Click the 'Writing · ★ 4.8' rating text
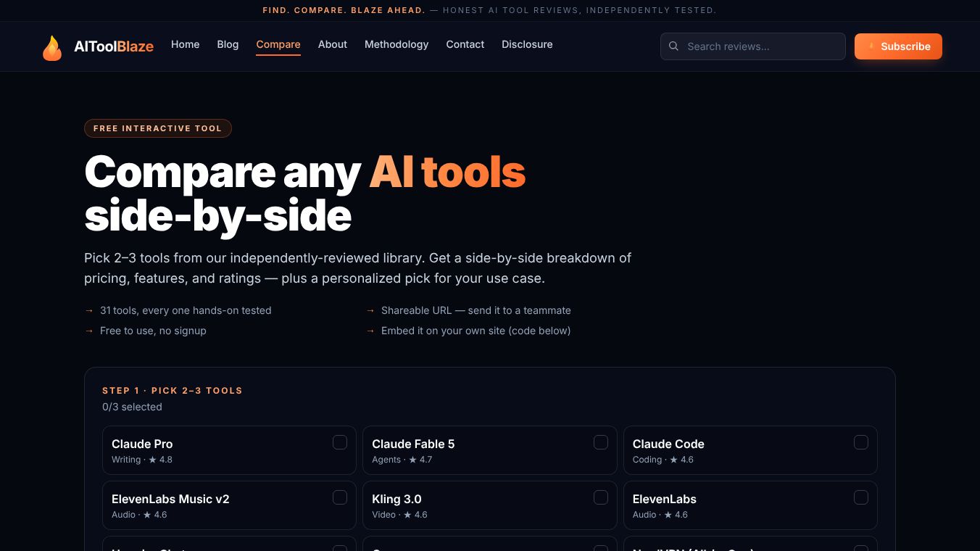 point(142,460)
